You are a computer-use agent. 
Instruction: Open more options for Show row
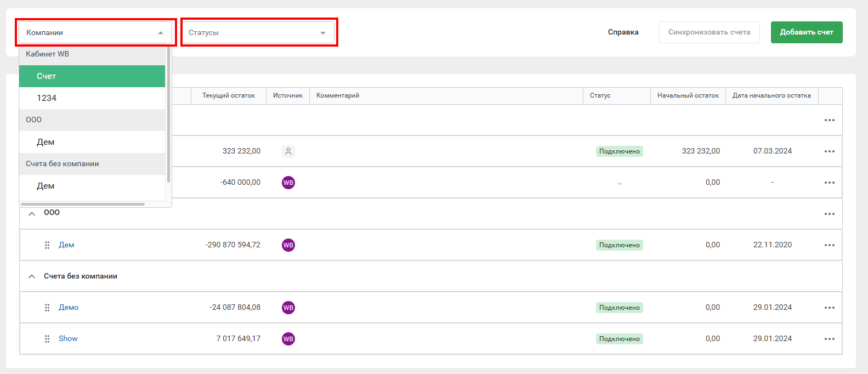click(x=830, y=339)
